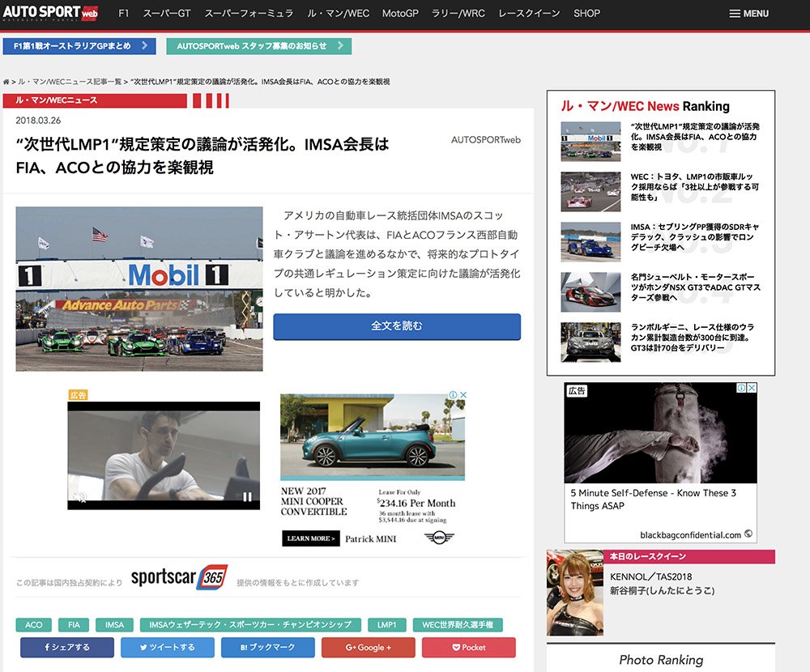Open ranking article ”次世代LMP1”規定策定の議論
Image resolution: width=810 pixels, height=672 pixels.
tap(695, 136)
